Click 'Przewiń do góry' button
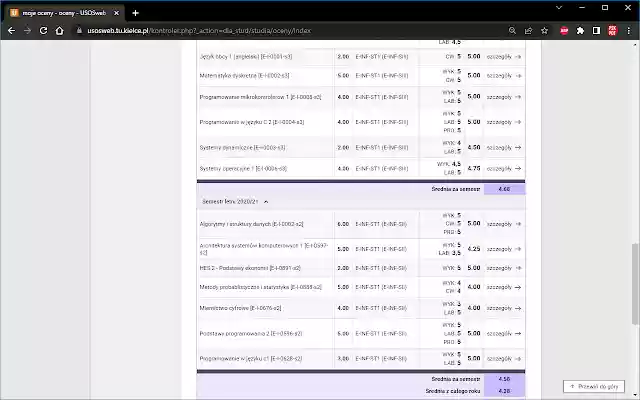This screenshot has width=640, height=400. 594,387
